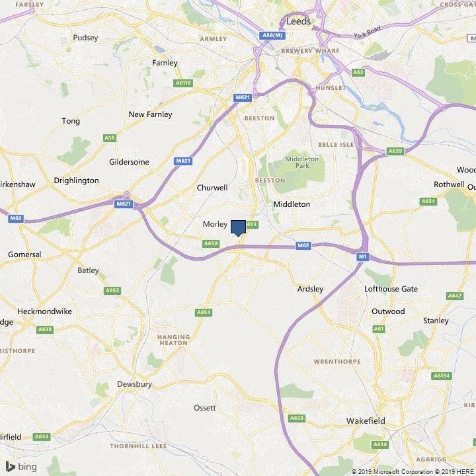Click the A654 road shield near Rothwell
The width and height of the screenshot is (476, 476).
(428, 201)
